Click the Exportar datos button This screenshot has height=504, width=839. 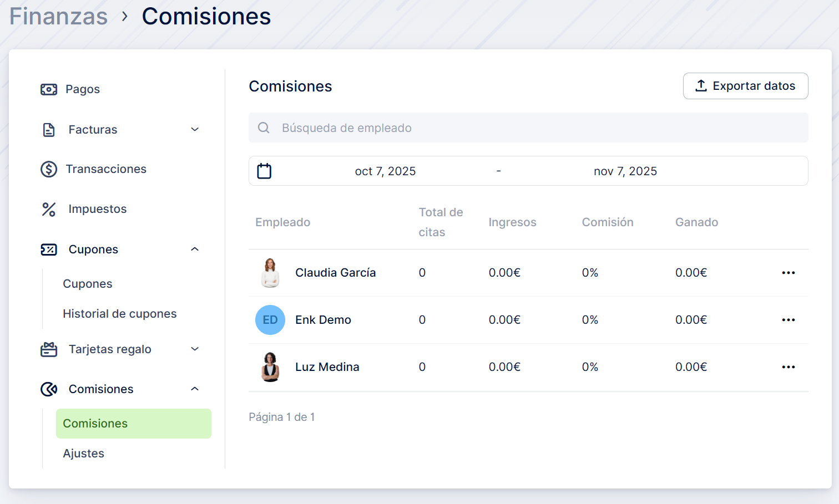[745, 86]
